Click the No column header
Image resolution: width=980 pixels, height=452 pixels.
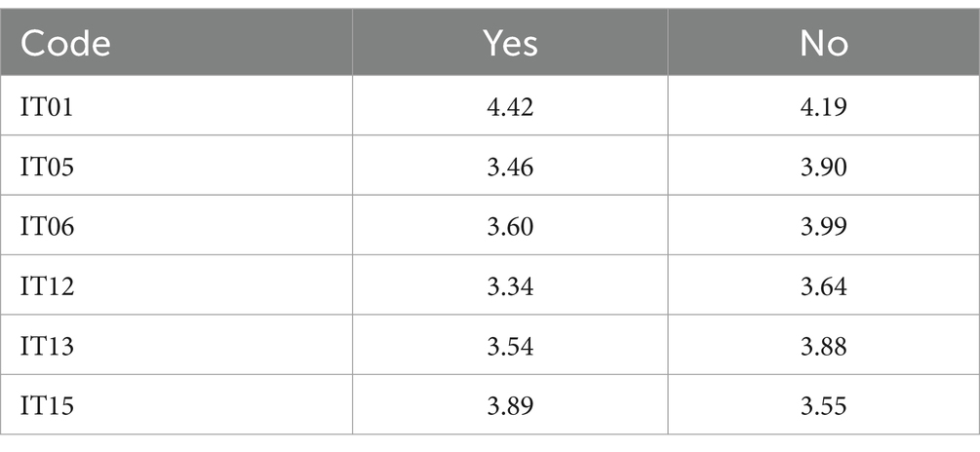tap(824, 44)
